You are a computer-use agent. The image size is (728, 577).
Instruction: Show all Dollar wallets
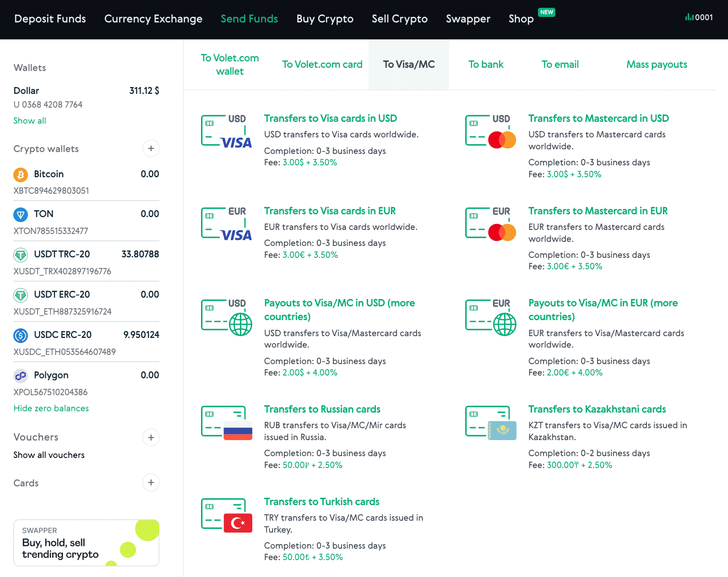30,120
